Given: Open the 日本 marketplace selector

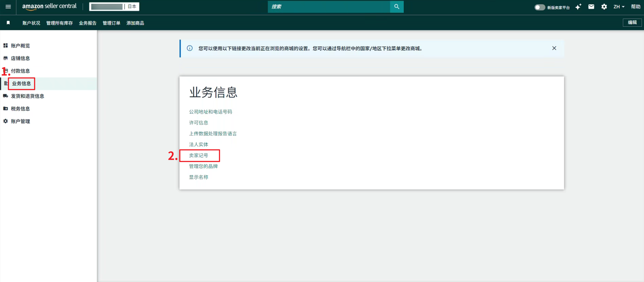Looking at the screenshot, I should tap(132, 6).
